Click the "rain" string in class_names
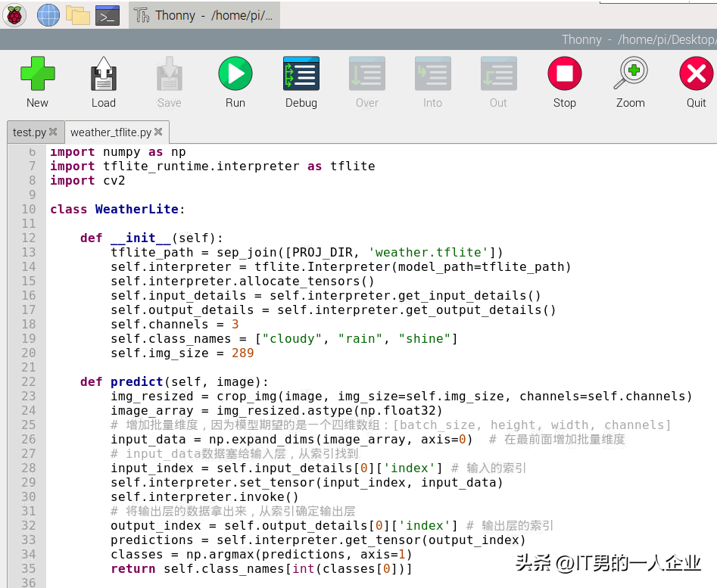The height and width of the screenshot is (588, 717). click(360, 338)
